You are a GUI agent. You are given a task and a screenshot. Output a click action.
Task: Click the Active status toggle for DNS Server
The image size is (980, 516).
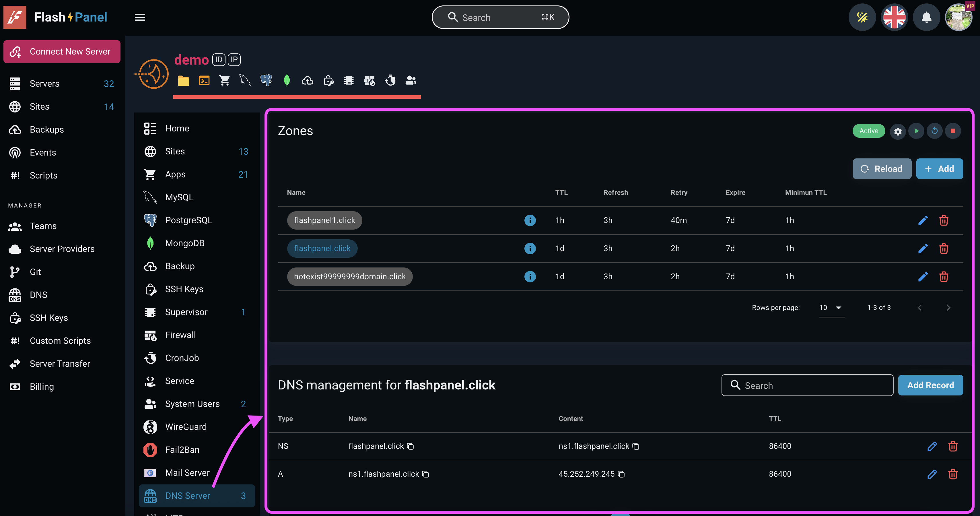[868, 131]
